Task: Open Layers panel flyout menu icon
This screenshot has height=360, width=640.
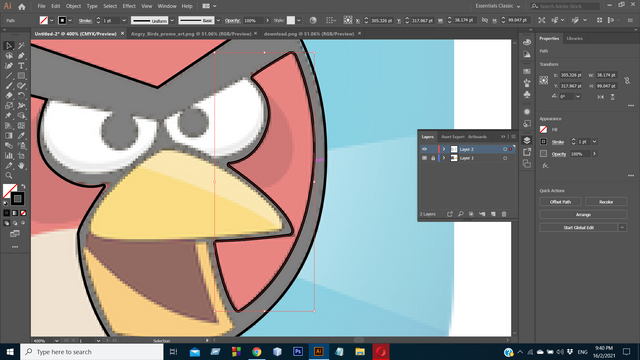Action: coord(513,137)
